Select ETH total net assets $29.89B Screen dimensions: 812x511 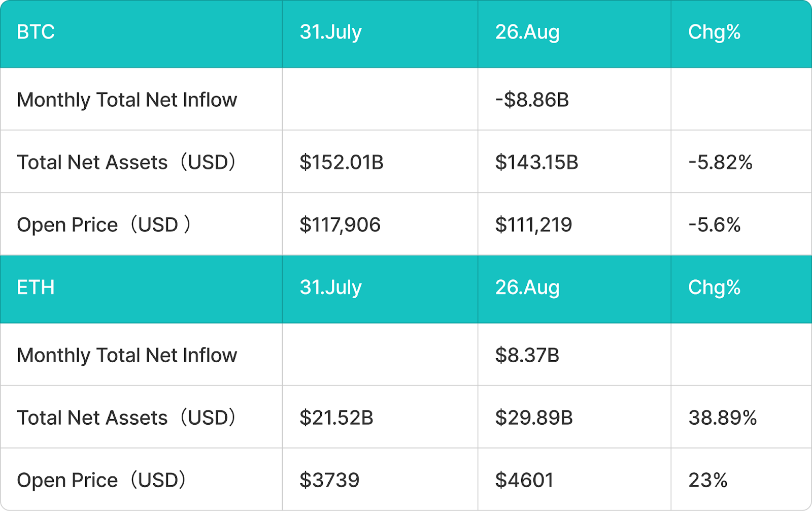pyautogui.click(x=574, y=417)
